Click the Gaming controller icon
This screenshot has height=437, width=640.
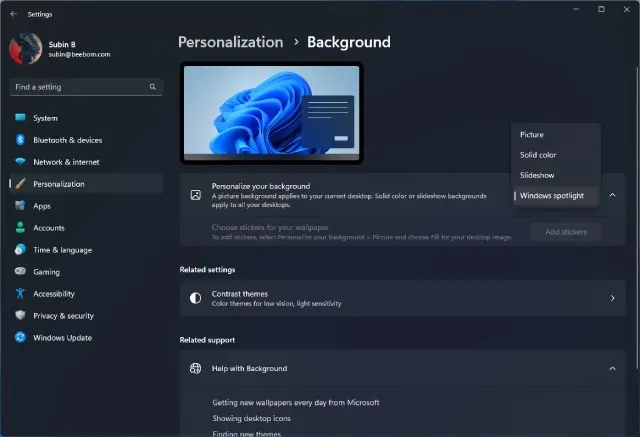[x=20, y=272]
